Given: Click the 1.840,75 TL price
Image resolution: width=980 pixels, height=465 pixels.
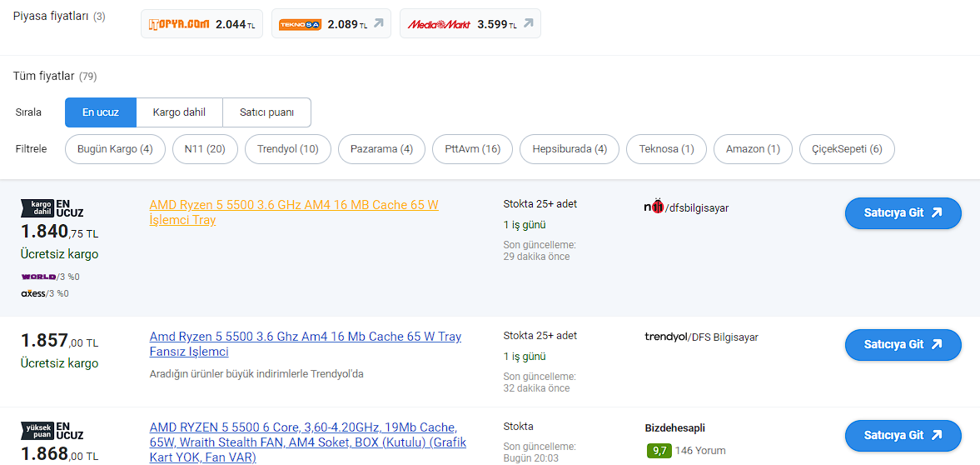Looking at the screenshot, I should pyautogui.click(x=59, y=232).
